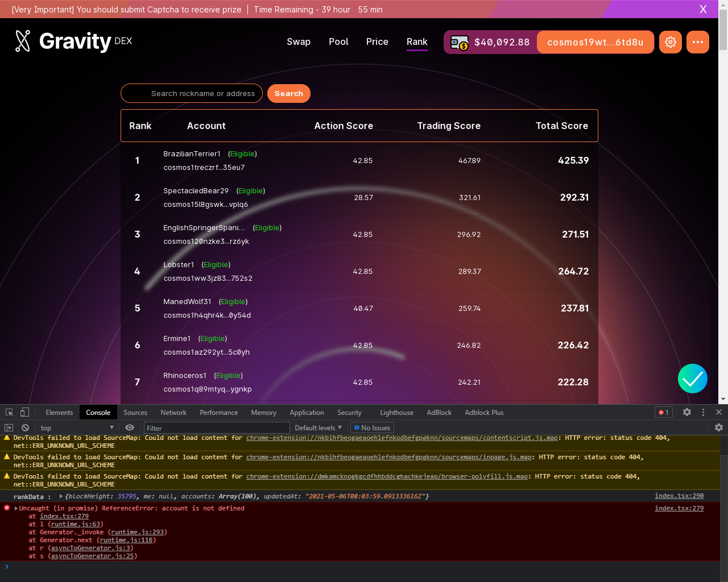The image size is (728, 582).
Task: Toggle the error counter showing 1 error
Action: coord(663,412)
